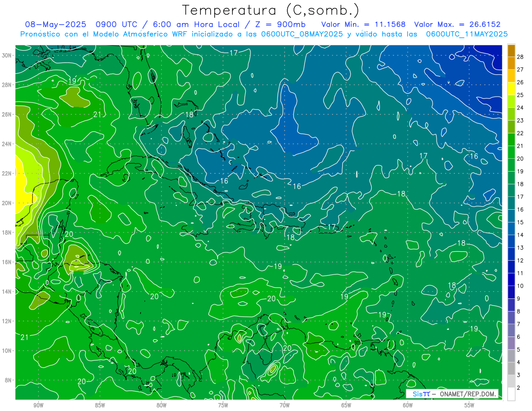Click the '9' value on the color scale
This screenshot has width=532, height=411.
(519, 298)
